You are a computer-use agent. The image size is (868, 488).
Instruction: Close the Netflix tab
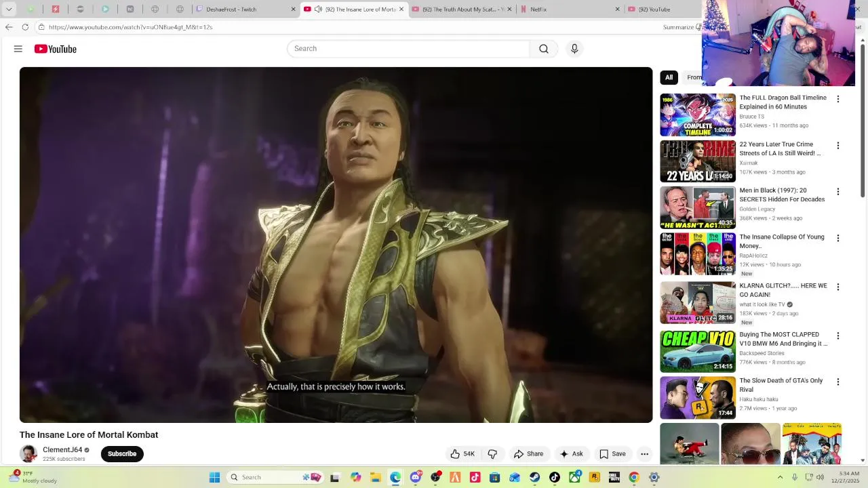click(x=617, y=9)
